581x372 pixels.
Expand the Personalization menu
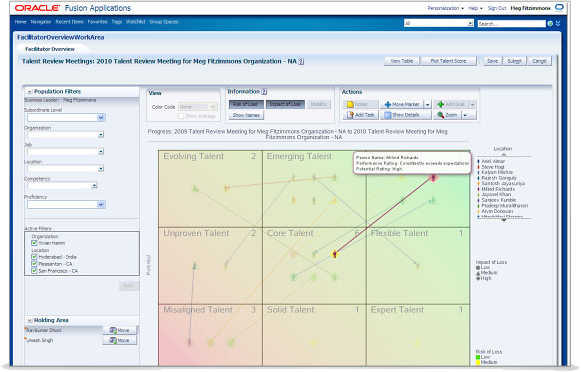445,8
